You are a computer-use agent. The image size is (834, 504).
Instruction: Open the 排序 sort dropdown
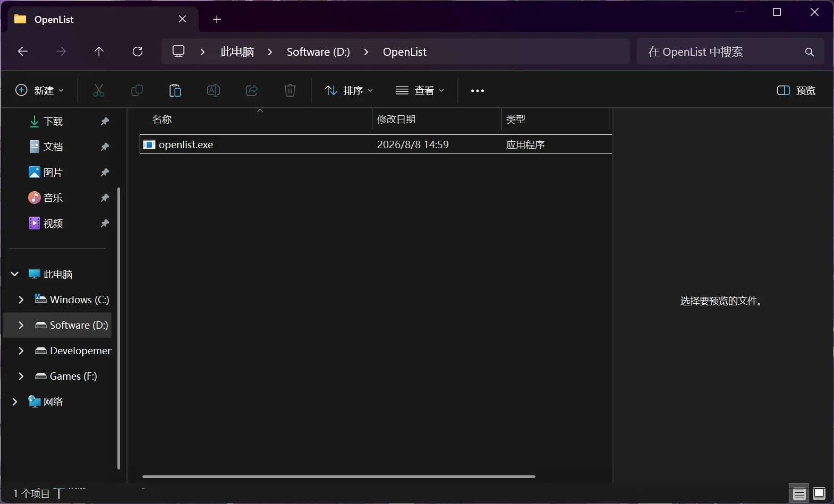click(x=349, y=90)
